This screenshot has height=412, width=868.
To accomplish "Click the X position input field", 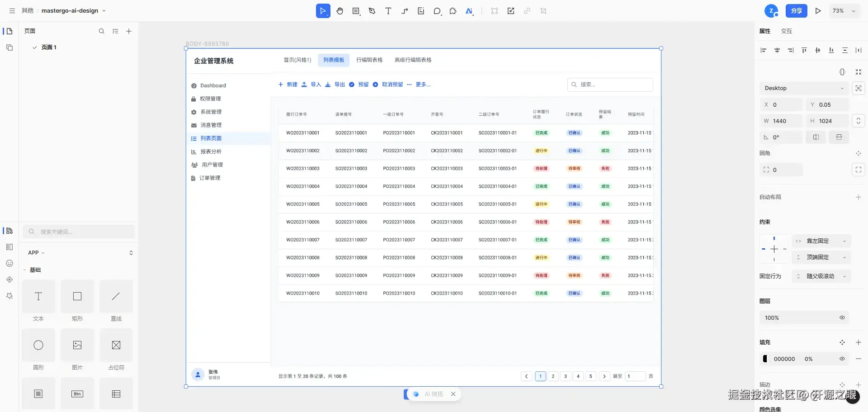I will tap(782, 104).
